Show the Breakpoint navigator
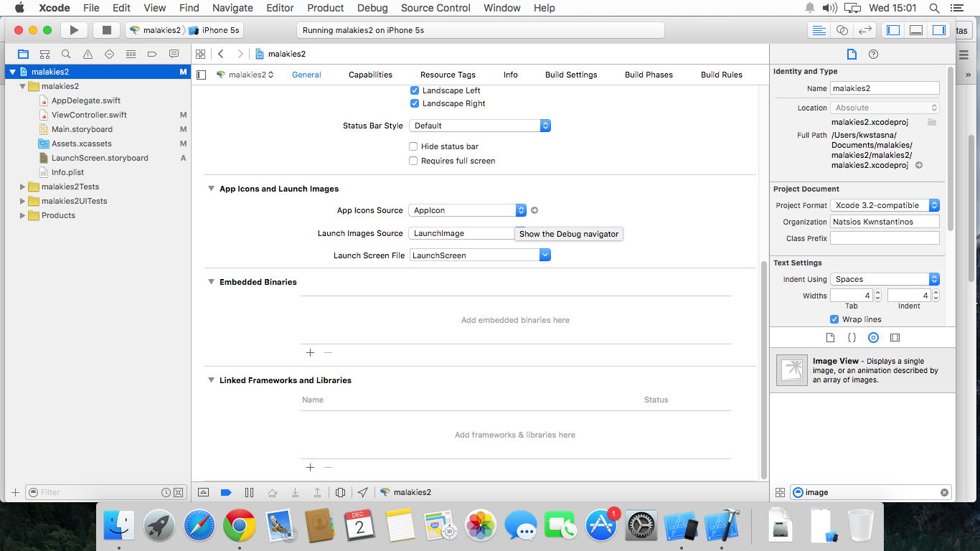The image size is (980, 551). click(x=152, y=54)
